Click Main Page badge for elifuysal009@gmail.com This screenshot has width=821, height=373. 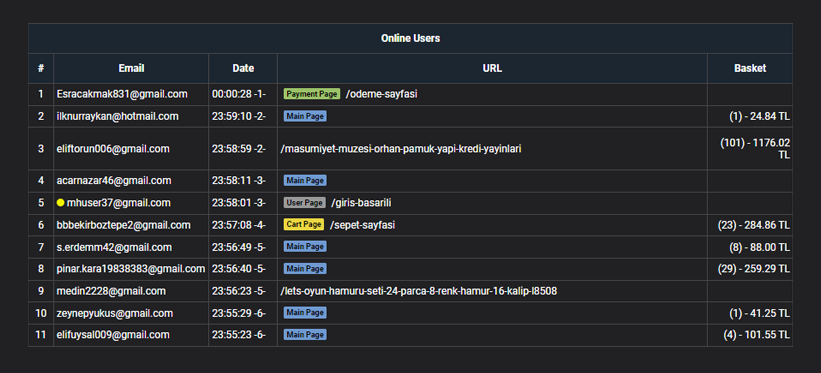pyautogui.click(x=305, y=334)
